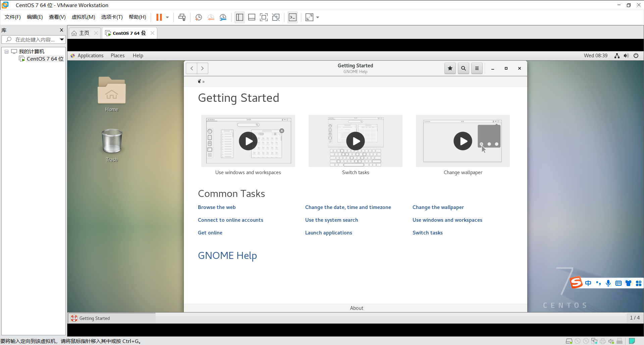
Task: Open the Change the wallpaper link
Action: tap(438, 207)
